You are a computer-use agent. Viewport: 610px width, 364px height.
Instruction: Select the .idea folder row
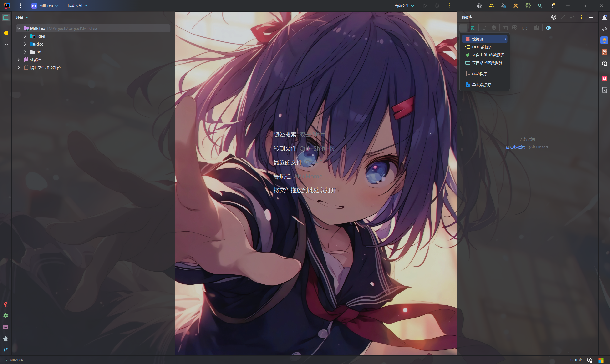tap(93, 36)
